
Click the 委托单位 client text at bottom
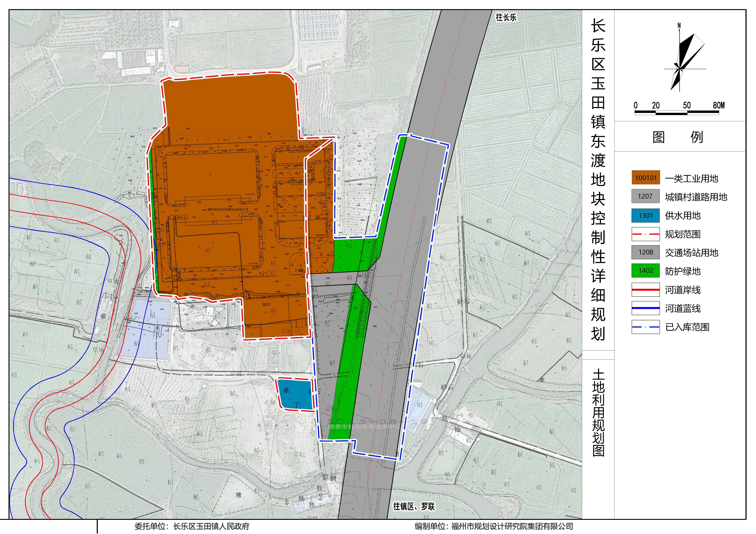click(192, 526)
